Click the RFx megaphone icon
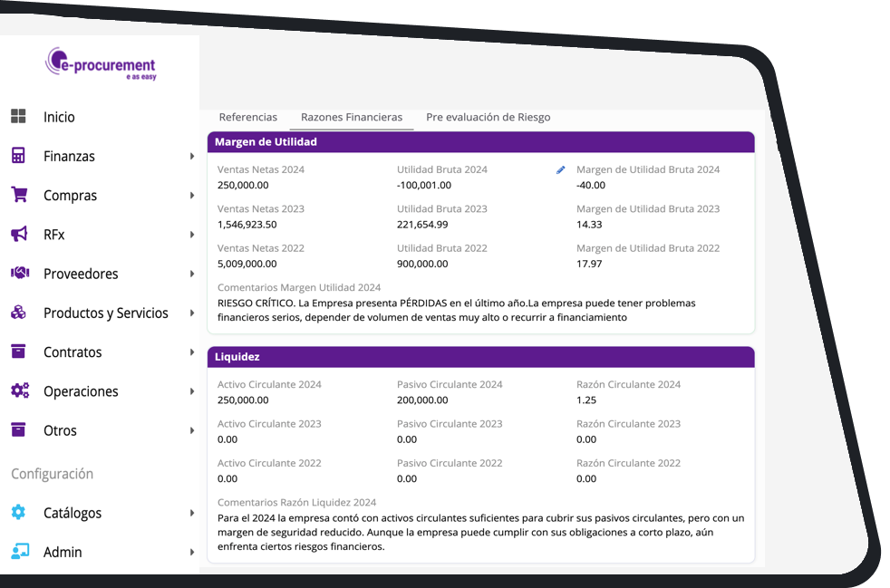This screenshot has height=588, width=890. [18, 235]
